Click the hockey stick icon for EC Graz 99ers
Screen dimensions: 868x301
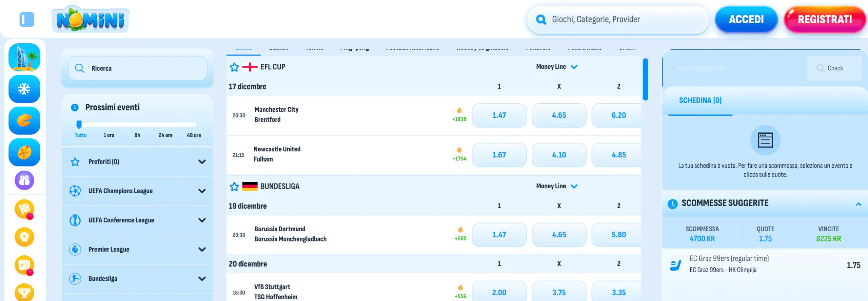point(675,265)
